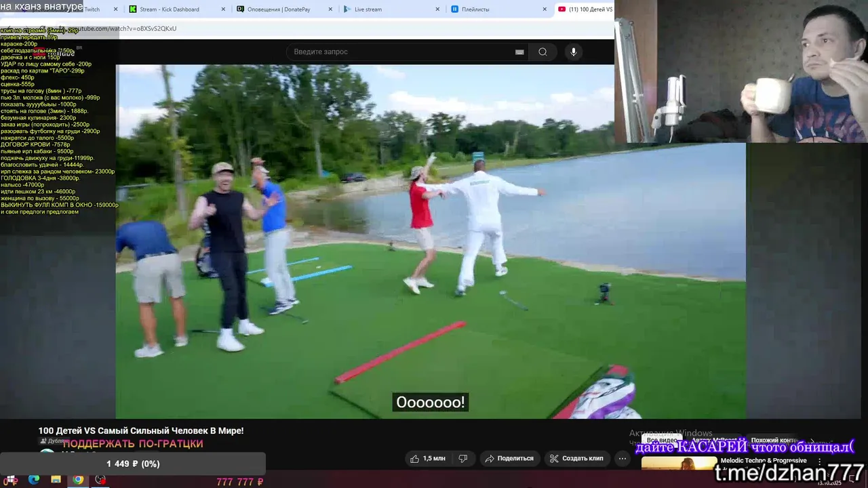Screen dimensions: 868x488
Task: Click the безумная кулинария- 2300р entry
Action: point(39,118)
